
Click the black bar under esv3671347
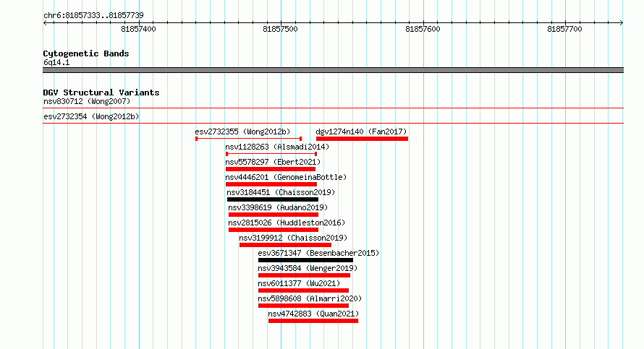(305, 260)
